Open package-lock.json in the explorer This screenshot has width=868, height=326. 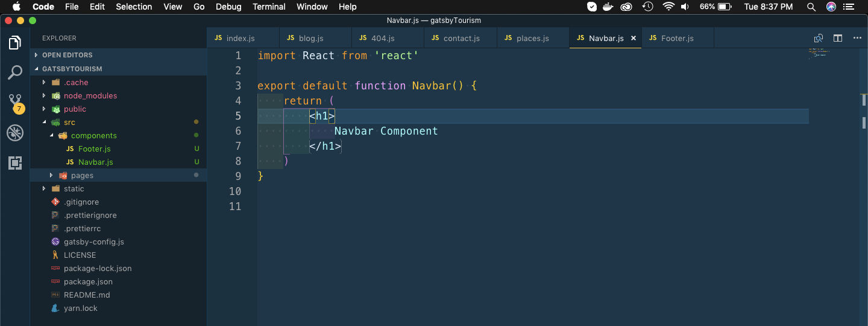coord(118,268)
